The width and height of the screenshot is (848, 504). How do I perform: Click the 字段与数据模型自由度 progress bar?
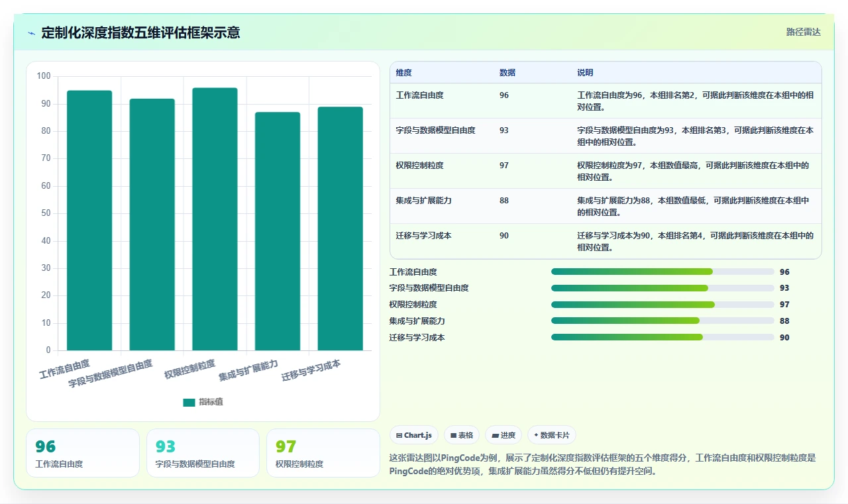[x=662, y=288]
